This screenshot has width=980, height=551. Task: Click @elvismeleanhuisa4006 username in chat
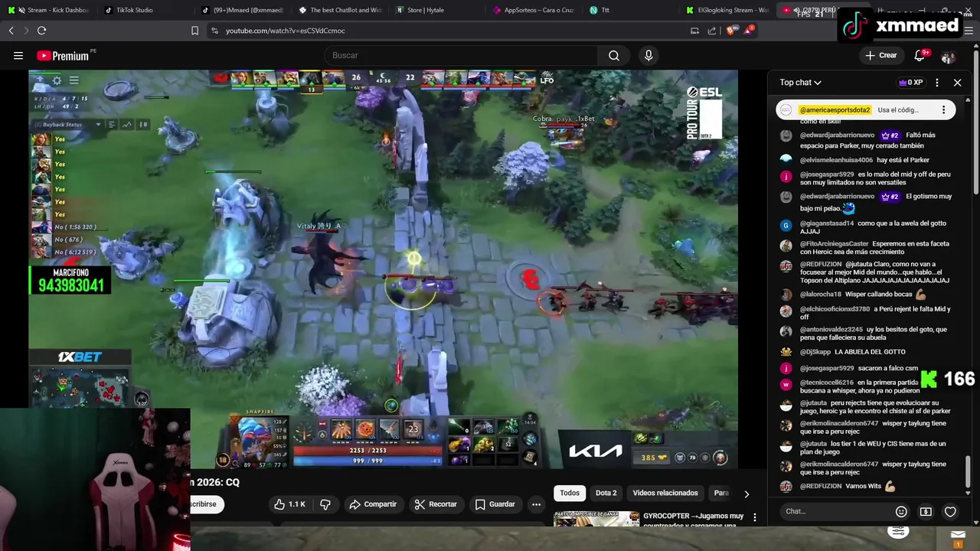tap(836, 160)
